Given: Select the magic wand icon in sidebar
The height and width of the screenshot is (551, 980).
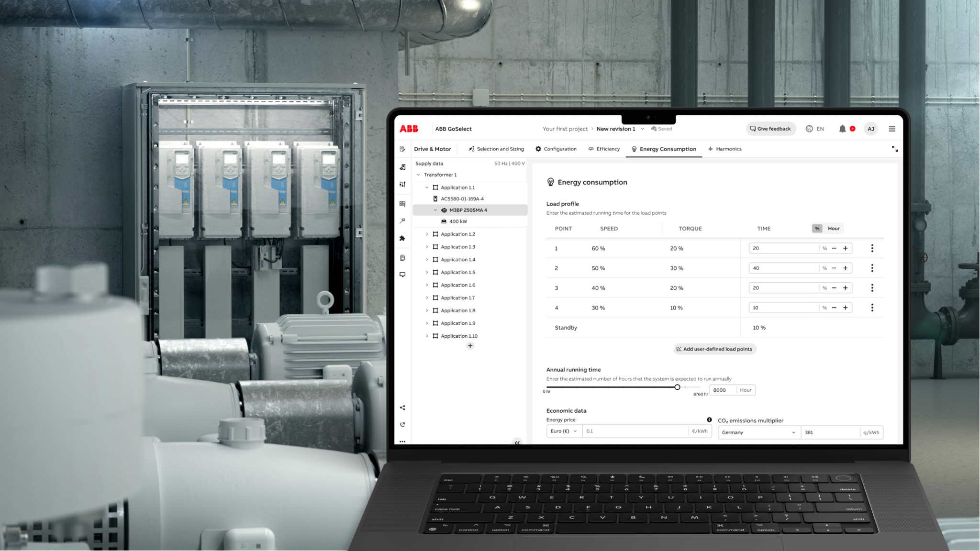Looking at the screenshot, I should click(x=402, y=220).
